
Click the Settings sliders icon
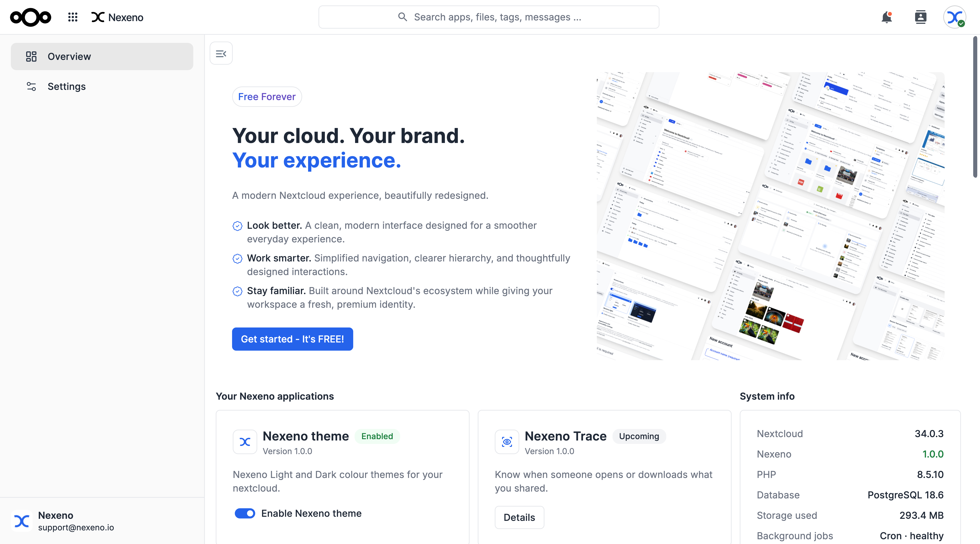point(31,86)
